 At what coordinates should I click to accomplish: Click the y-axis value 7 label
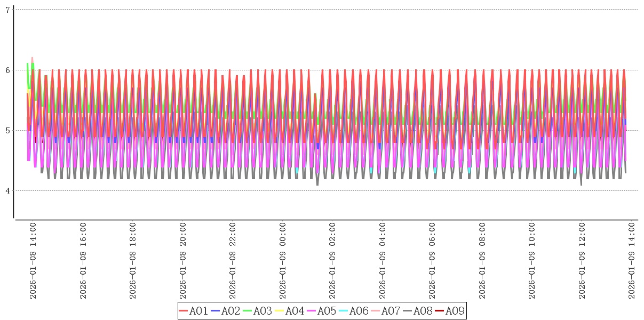[7, 10]
